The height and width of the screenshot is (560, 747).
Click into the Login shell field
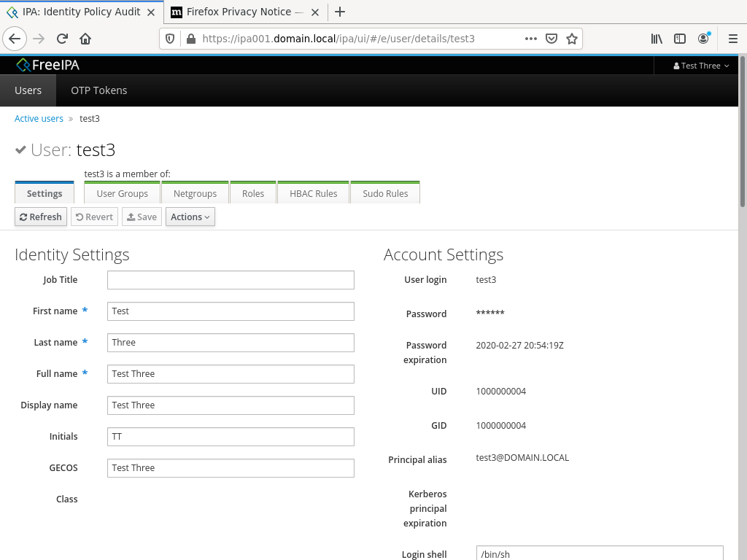(x=600, y=554)
